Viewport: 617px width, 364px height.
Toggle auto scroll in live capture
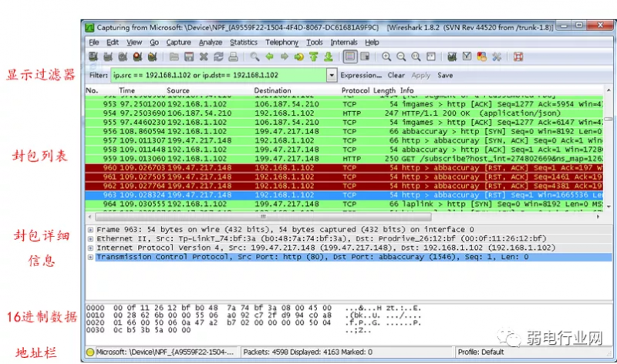[365, 57]
